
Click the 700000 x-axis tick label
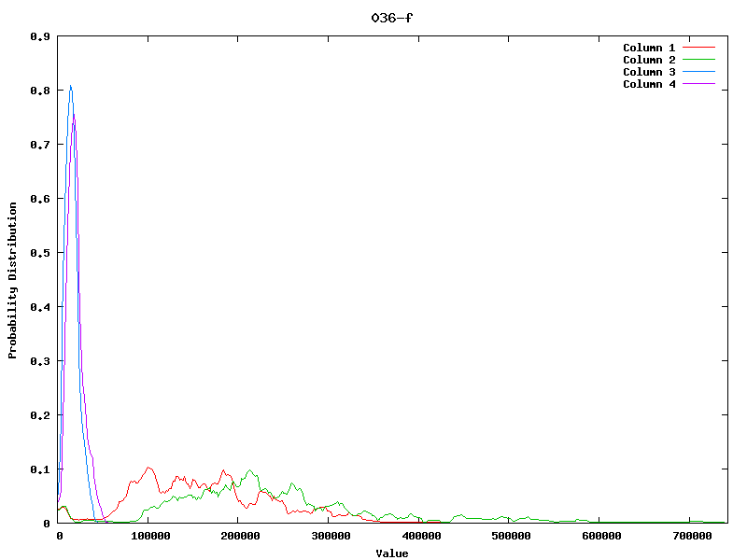click(692, 536)
